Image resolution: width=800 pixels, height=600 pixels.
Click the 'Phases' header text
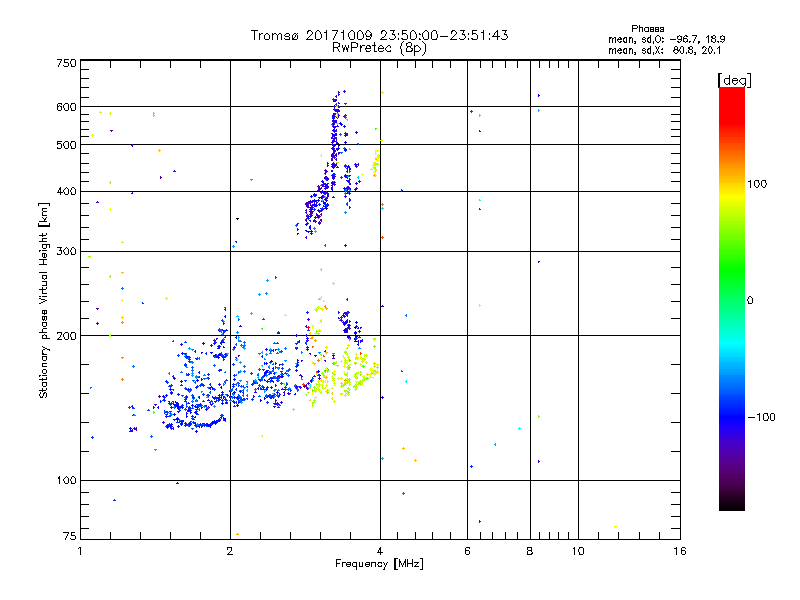coord(647,29)
